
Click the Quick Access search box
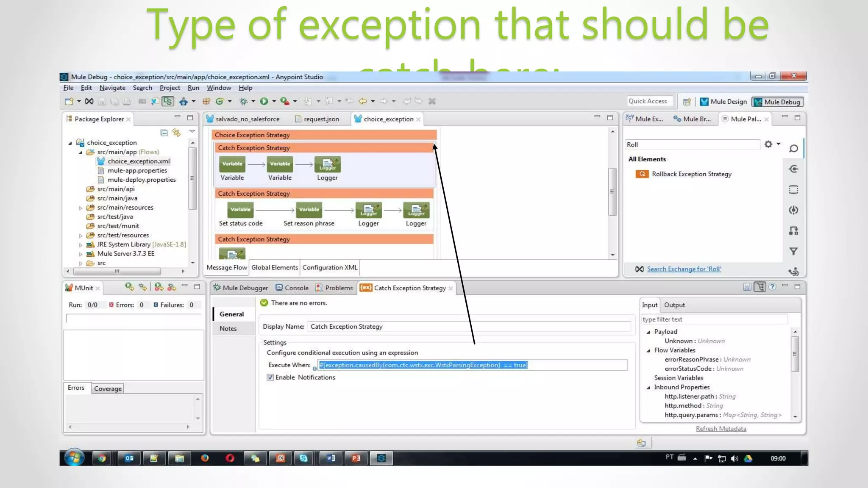coord(649,101)
